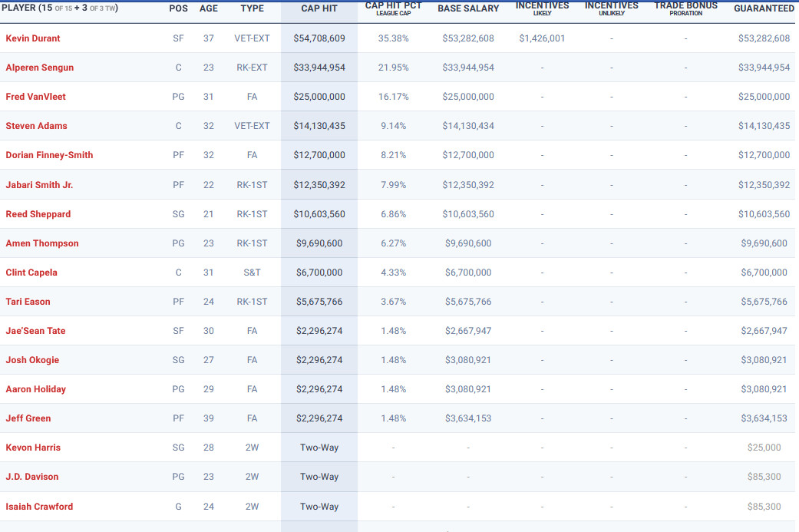Viewport: 799px width, 532px height.
Task: Sort by INCENTIVES UNLIKELY column header
Action: [612, 8]
